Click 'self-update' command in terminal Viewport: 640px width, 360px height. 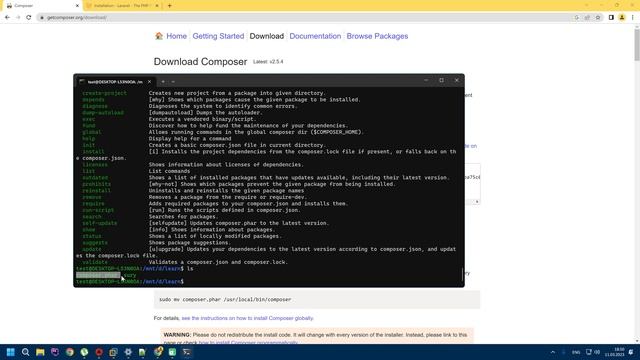pos(100,223)
